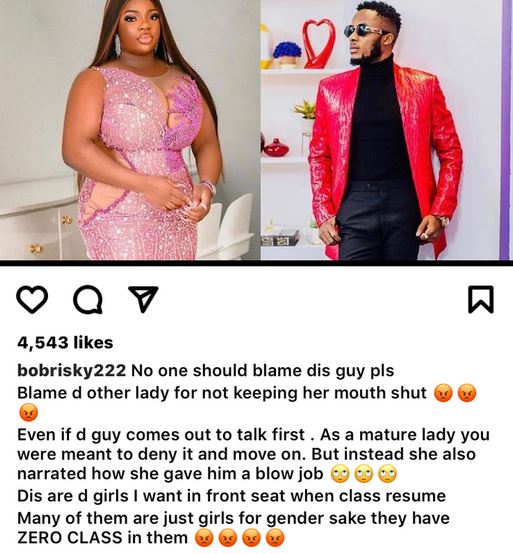Click the woman's dangling earring
The height and width of the screenshot is (554, 513).
point(117,45)
